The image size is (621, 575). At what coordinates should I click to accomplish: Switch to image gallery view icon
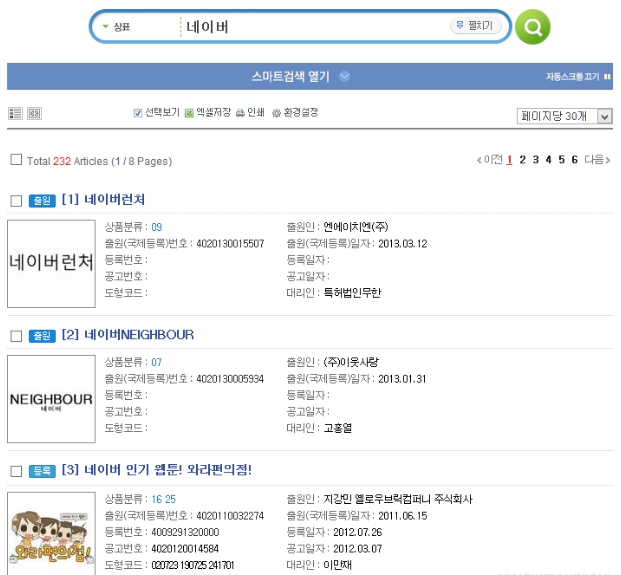click(34, 114)
